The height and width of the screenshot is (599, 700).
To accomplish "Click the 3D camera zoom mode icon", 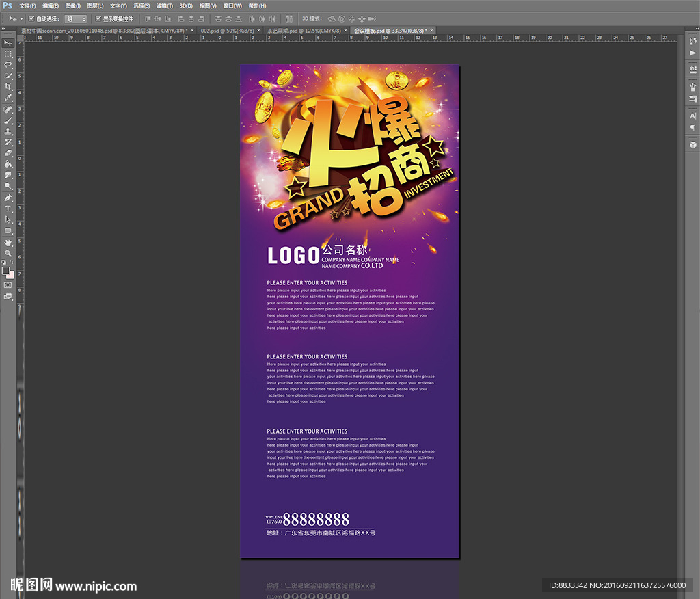I will click(372, 18).
